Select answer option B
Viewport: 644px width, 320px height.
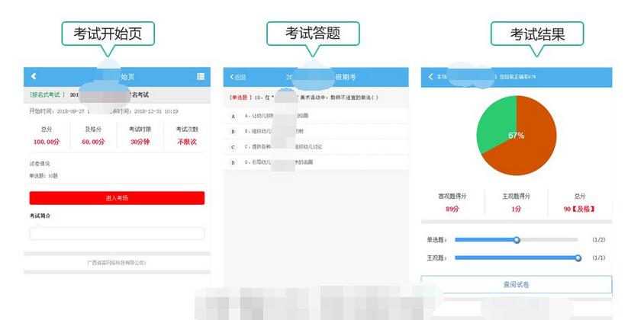click(x=233, y=131)
